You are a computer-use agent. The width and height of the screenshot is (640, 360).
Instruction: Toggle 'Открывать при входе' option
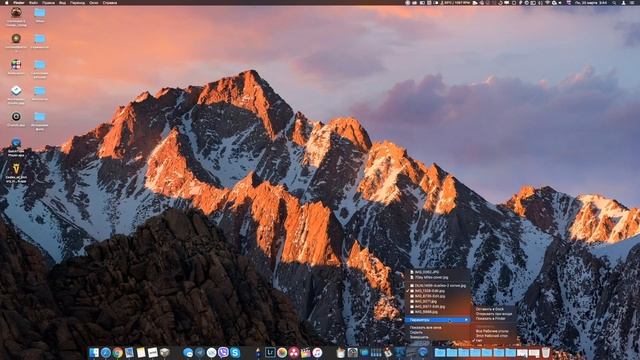click(494, 314)
